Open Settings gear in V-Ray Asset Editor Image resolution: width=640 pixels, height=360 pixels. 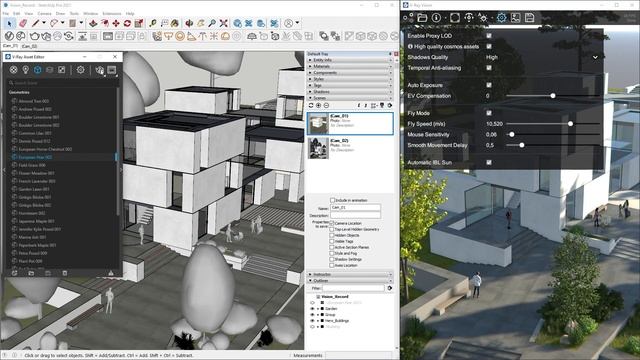click(x=80, y=70)
